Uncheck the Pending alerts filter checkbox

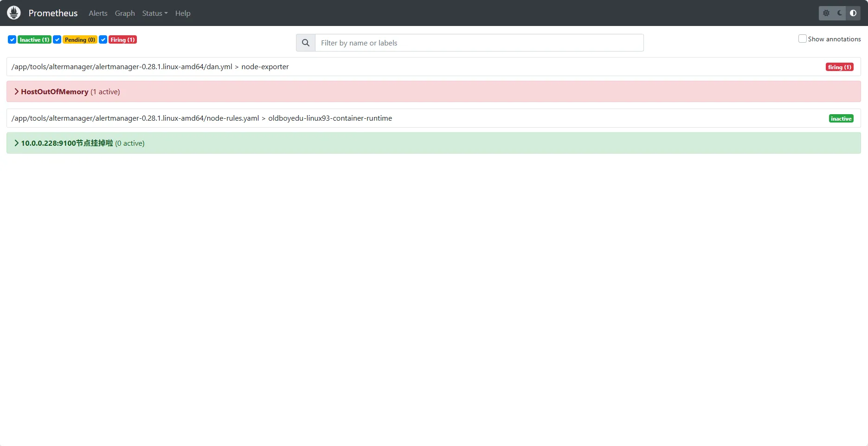(x=57, y=39)
